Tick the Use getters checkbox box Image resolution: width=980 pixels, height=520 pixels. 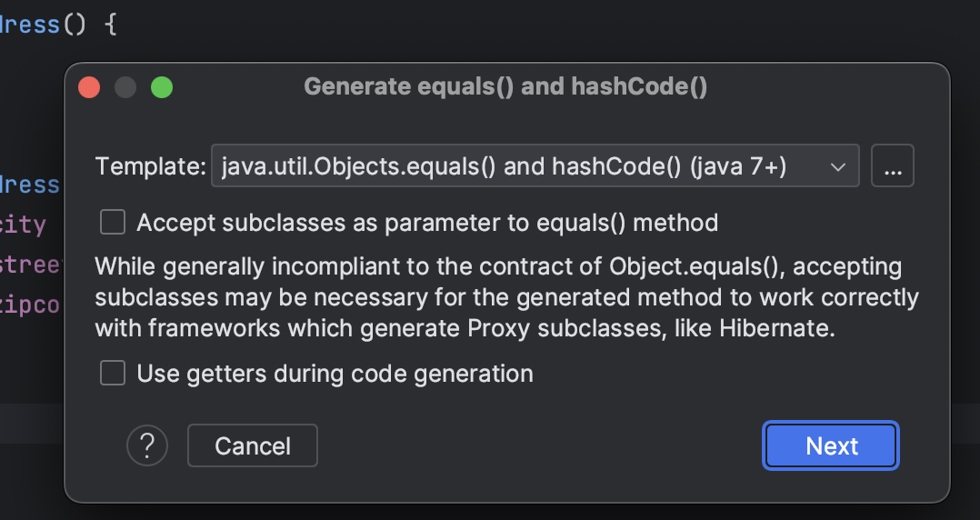[x=113, y=373]
